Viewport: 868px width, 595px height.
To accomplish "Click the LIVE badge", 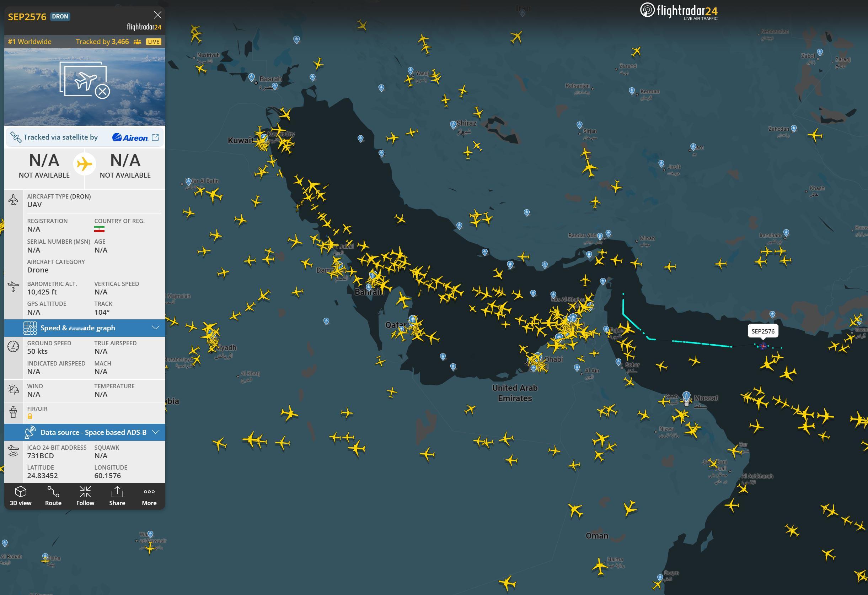I will [x=154, y=42].
